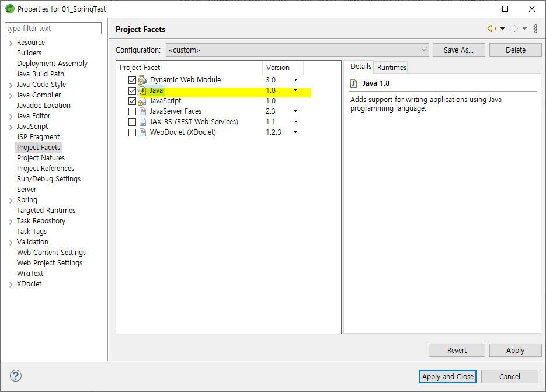Open forward history dropdown arrow

point(524,29)
